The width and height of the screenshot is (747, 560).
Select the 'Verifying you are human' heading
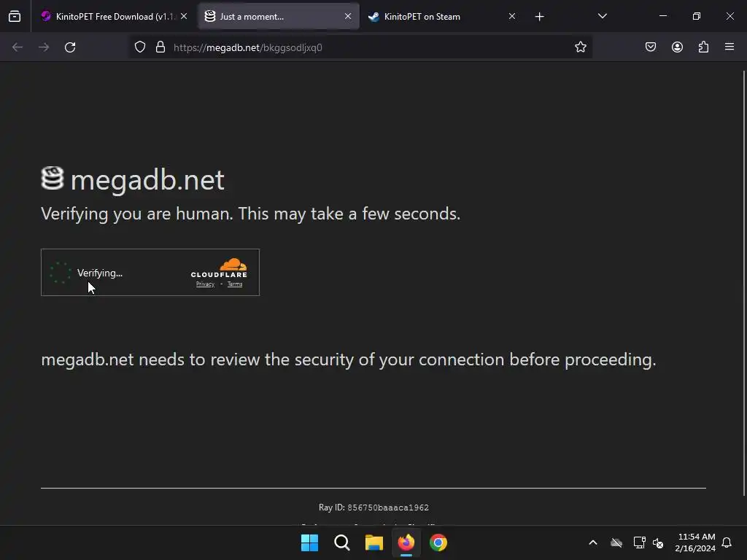[x=251, y=214]
